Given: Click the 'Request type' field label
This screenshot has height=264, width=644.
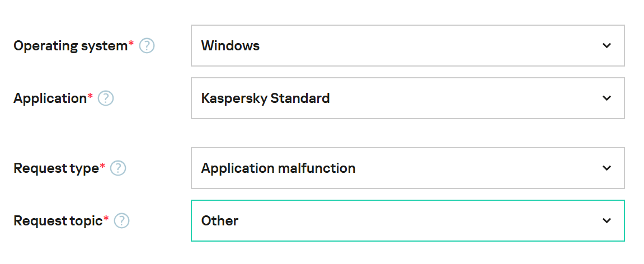Looking at the screenshot, I should click(x=56, y=168).
